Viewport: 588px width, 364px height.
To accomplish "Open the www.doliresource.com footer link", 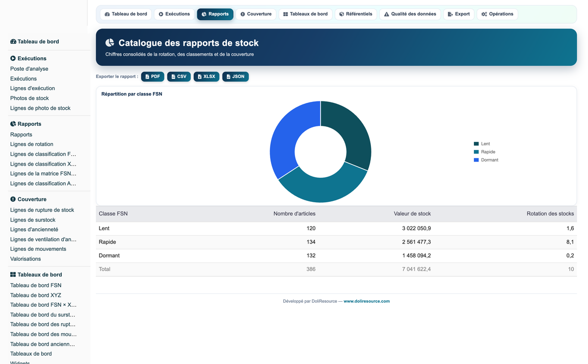I will 367,301.
